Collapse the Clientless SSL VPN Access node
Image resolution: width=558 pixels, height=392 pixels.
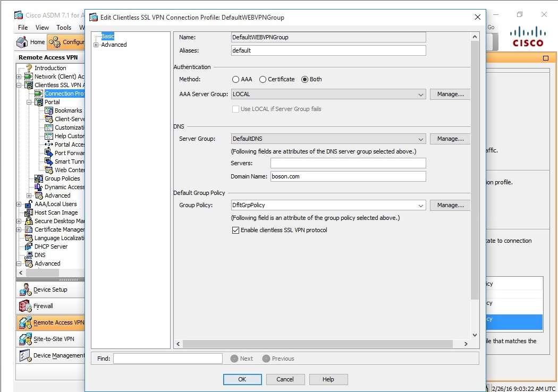point(19,85)
